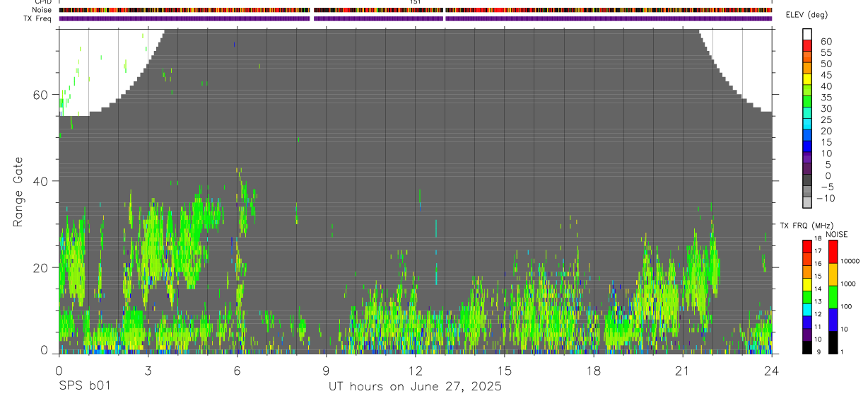
Task: Click the '1000' label on NOISE colorbar
Action: pyautogui.click(x=850, y=284)
